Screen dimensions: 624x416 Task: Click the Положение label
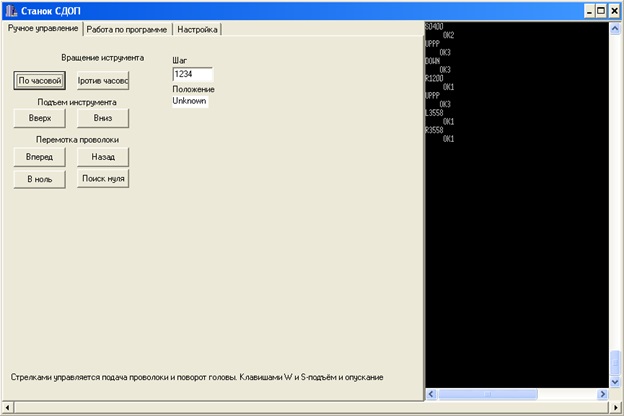tap(193, 89)
